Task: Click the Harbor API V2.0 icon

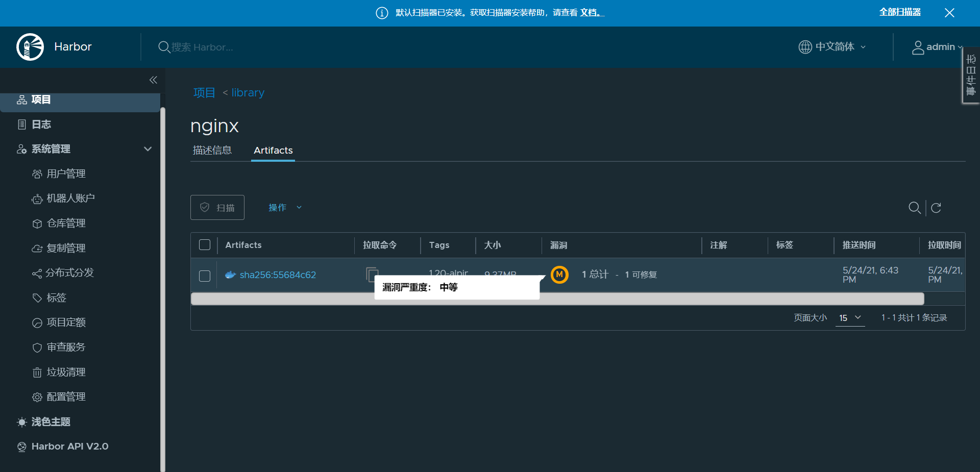Action: coord(22,447)
